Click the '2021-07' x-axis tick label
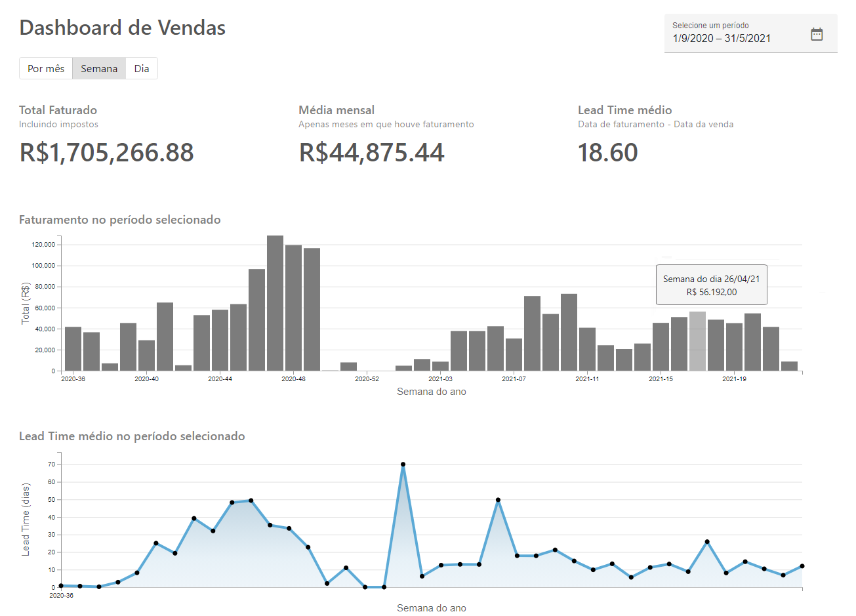 pos(514,379)
